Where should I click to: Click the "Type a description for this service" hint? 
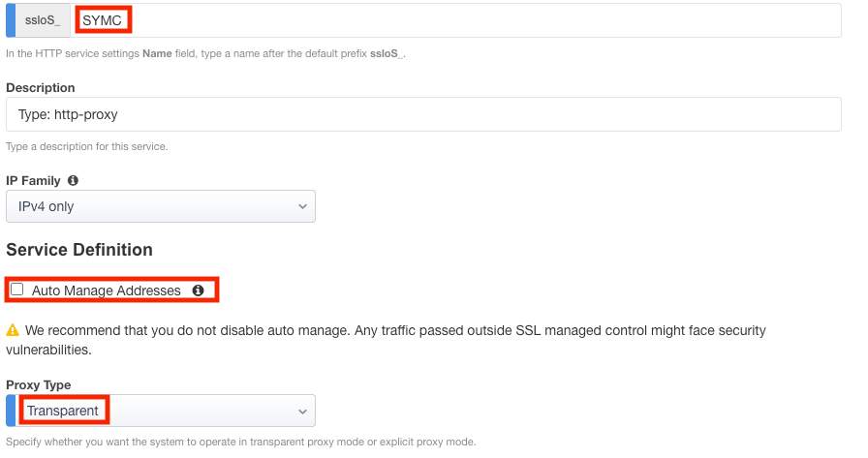[87, 147]
